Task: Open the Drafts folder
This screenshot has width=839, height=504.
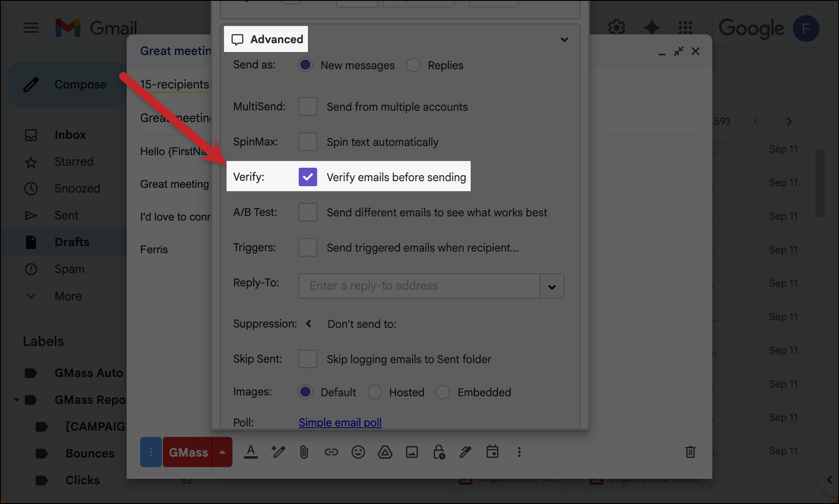Action: tap(72, 242)
